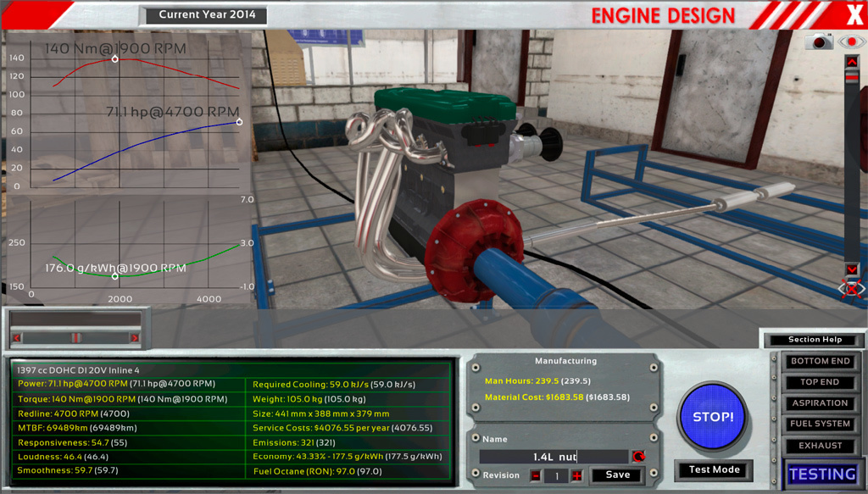Click the red regenerate name icon
This screenshot has height=494, width=868.
pos(638,457)
